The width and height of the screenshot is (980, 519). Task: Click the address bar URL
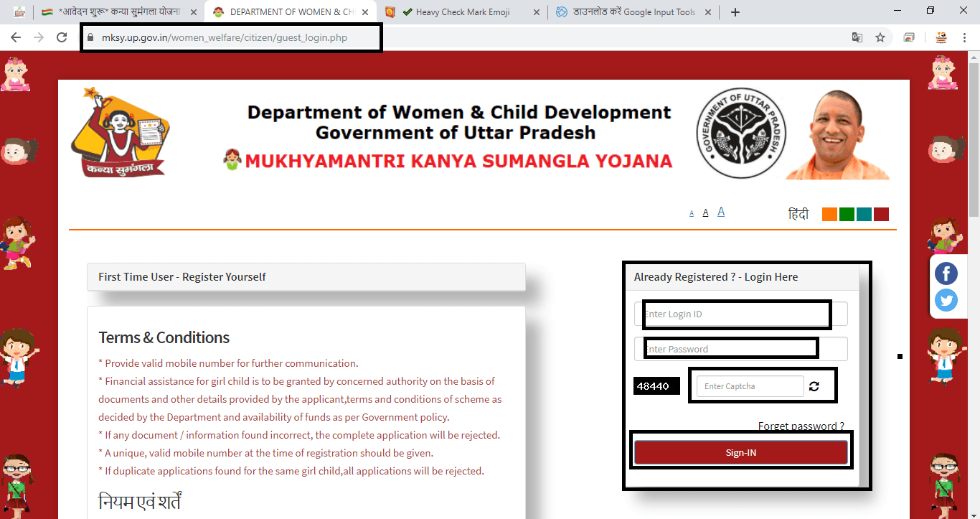[225, 37]
